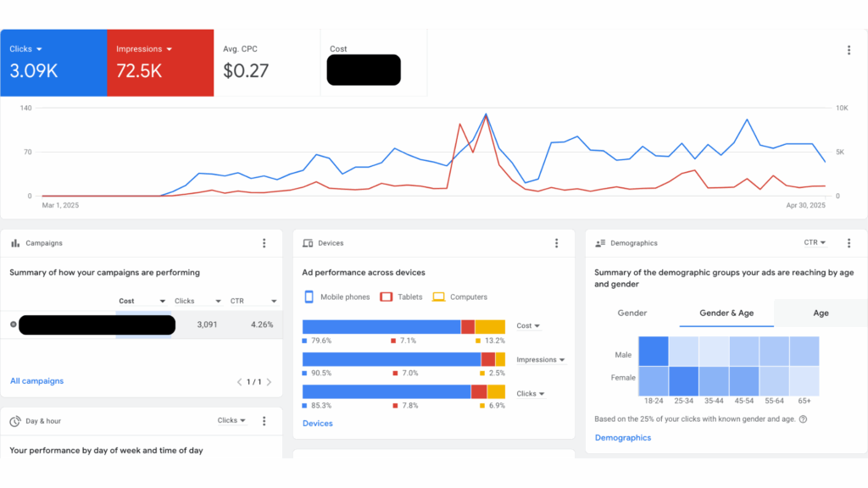Go to next campaigns page arrow
The image size is (868, 488).
click(x=270, y=382)
